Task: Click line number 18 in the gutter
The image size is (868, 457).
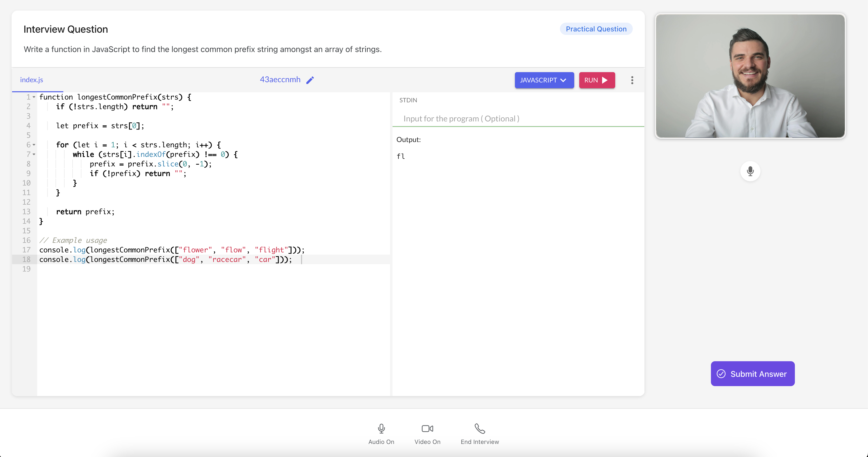Action: pos(27,259)
